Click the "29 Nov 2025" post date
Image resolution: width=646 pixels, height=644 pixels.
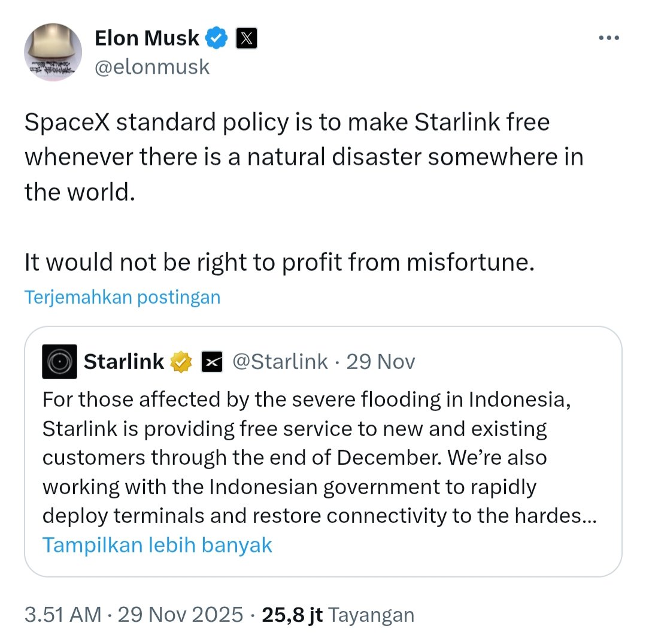pos(180,615)
